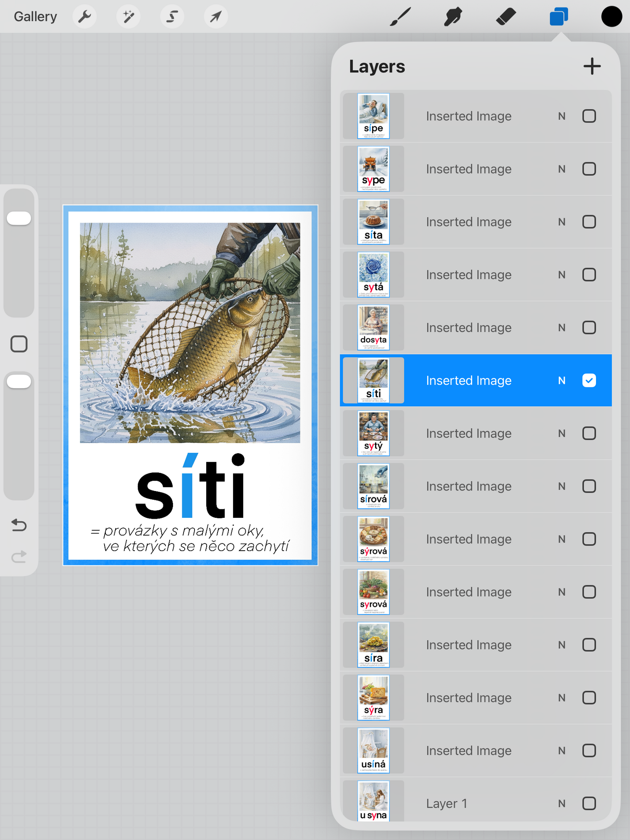Viewport: 630px width, 840px height.
Task: Tap the undo arrow in sidebar
Action: pos(19,525)
